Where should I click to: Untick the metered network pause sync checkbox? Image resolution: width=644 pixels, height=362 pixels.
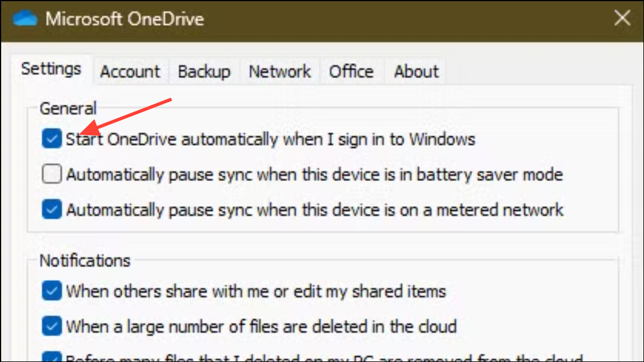[x=52, y=210]
